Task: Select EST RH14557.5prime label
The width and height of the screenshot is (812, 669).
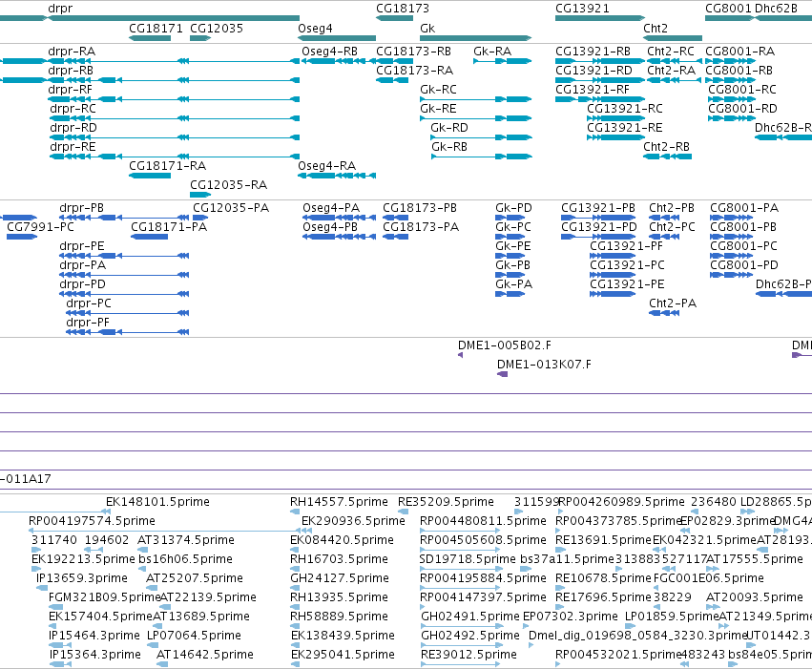Action: tap(339, 501)
